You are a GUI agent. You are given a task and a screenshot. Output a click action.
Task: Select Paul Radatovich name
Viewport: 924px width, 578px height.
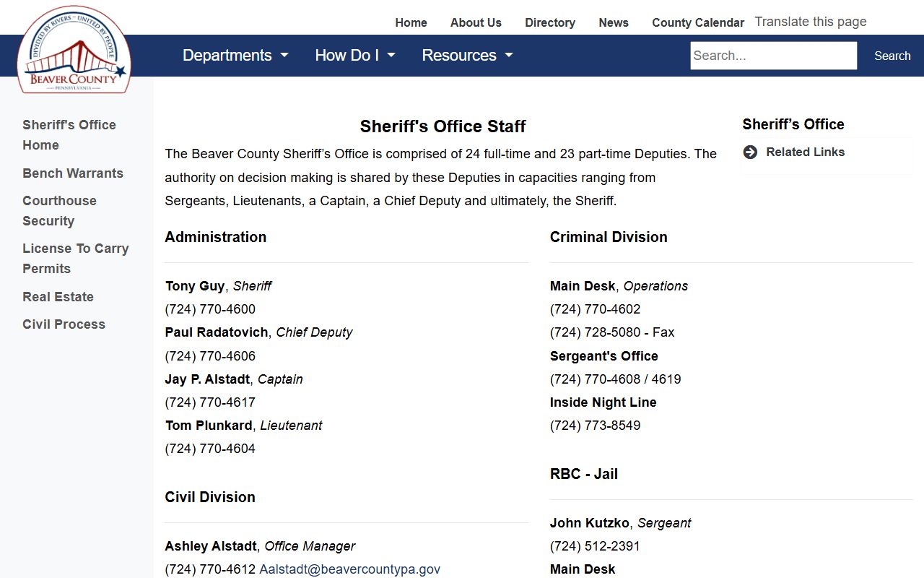(x=217, y=332)
